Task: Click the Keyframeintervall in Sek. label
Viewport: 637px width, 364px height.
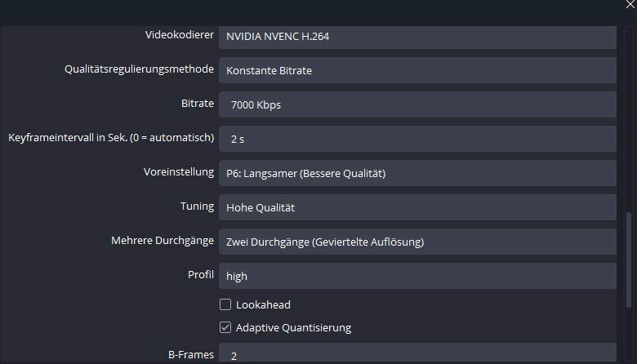Action: [110, 138]
